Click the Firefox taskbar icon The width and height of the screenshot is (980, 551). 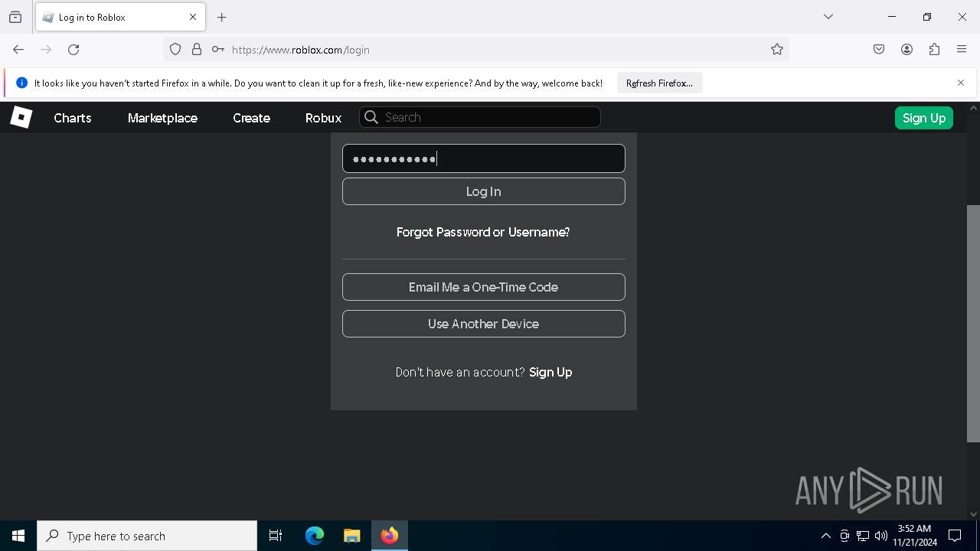(x=390, y=536)
